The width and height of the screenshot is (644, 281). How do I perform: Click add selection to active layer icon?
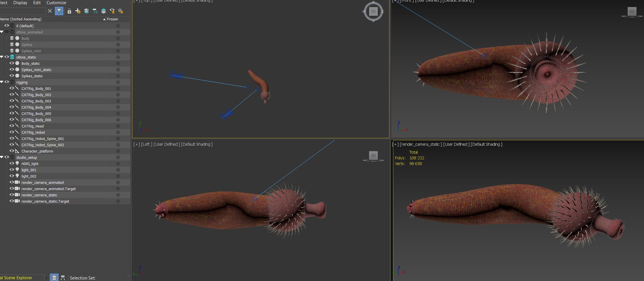(86, 11)
